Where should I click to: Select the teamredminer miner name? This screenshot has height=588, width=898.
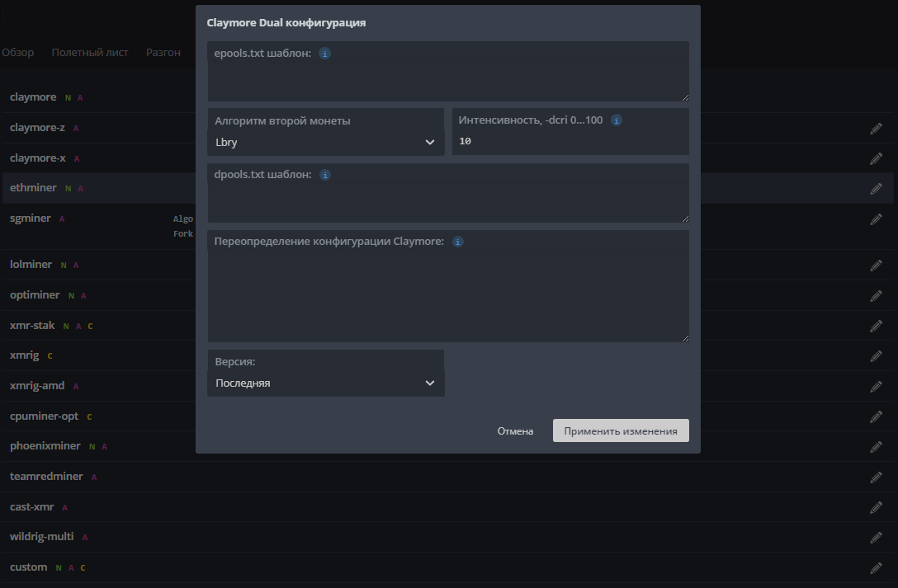(46, 476)
